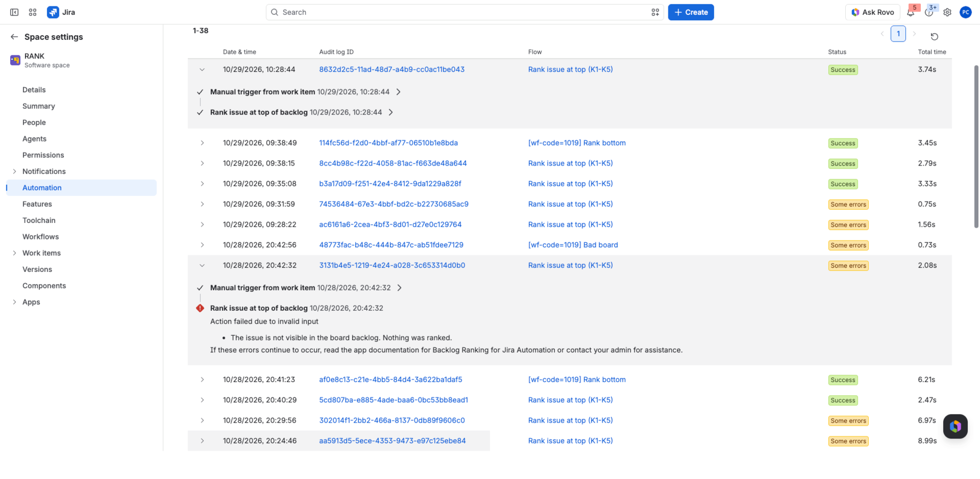Select Automation in the sidebar

(81, 188)
